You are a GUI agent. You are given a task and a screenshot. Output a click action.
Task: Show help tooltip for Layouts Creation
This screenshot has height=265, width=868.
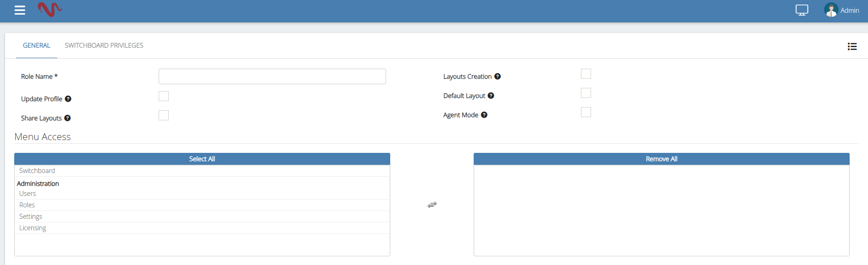tap(498, 76)
